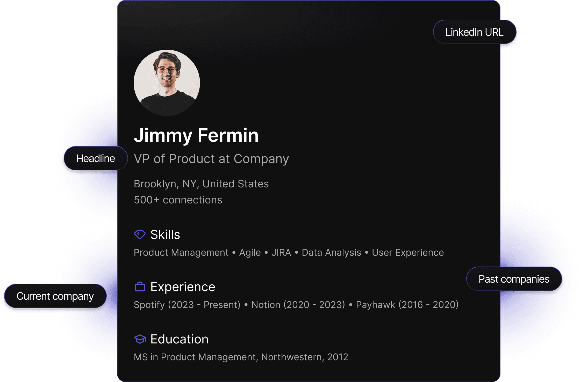Screen dimensions: 588x382
Task: Click the VP of Product headline text
Action: 211,159
